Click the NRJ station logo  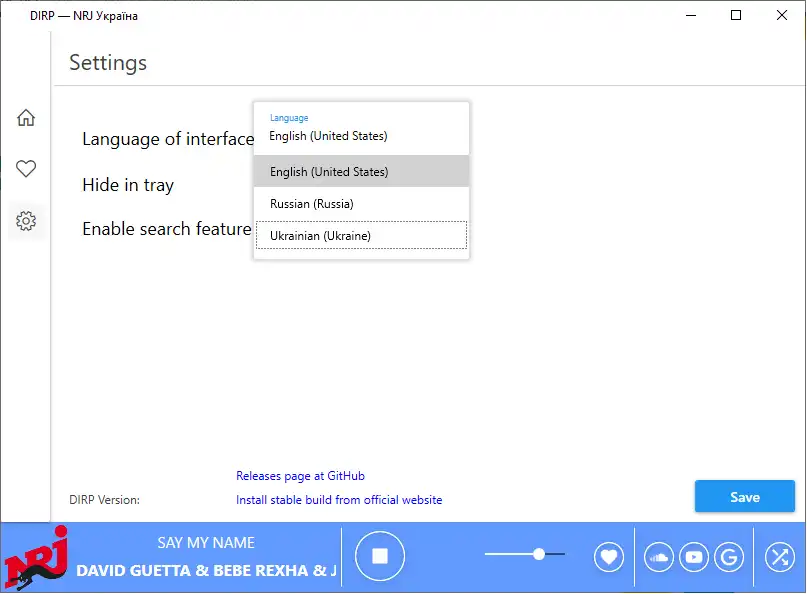click(36, 557)
